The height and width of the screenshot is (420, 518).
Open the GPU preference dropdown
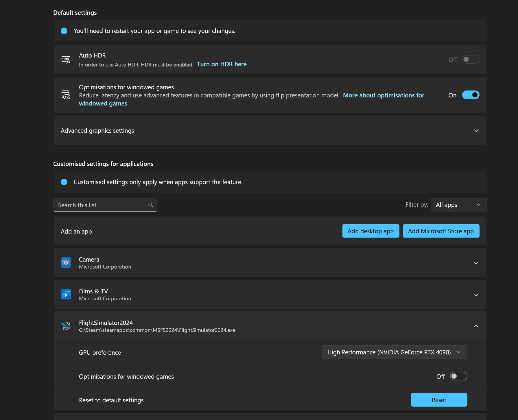pos(395,352)
